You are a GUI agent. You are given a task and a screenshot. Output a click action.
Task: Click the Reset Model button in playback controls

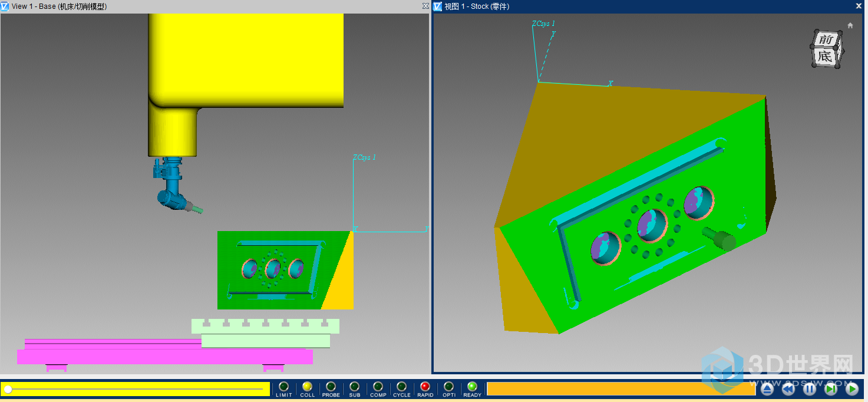click(x=767, y=389)
